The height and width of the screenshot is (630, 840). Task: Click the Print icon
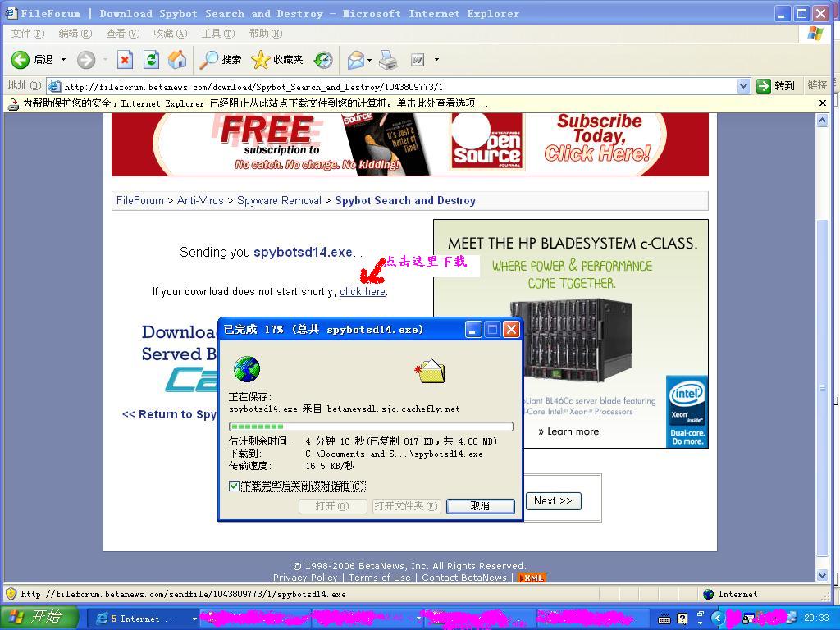coord(388,59)
